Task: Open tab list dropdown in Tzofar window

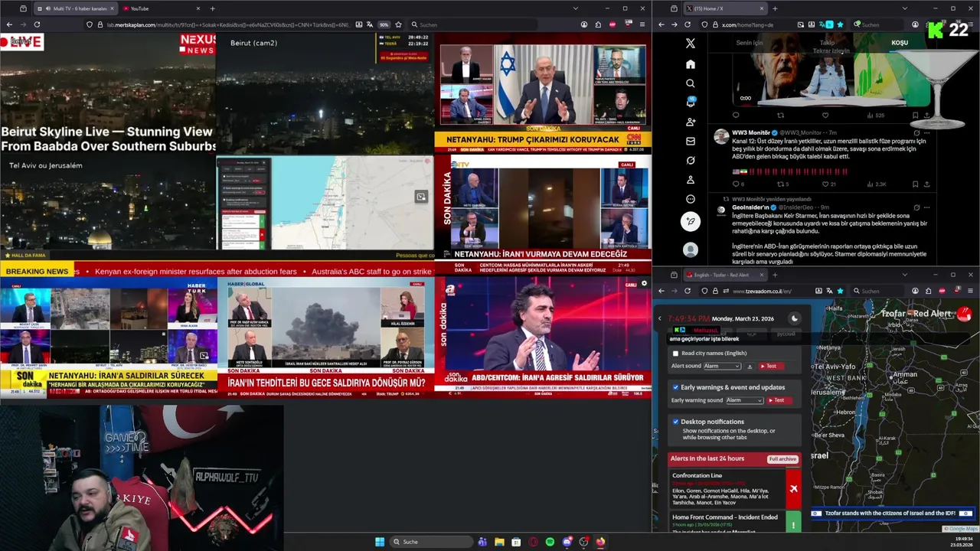Action: coord(904,275)
